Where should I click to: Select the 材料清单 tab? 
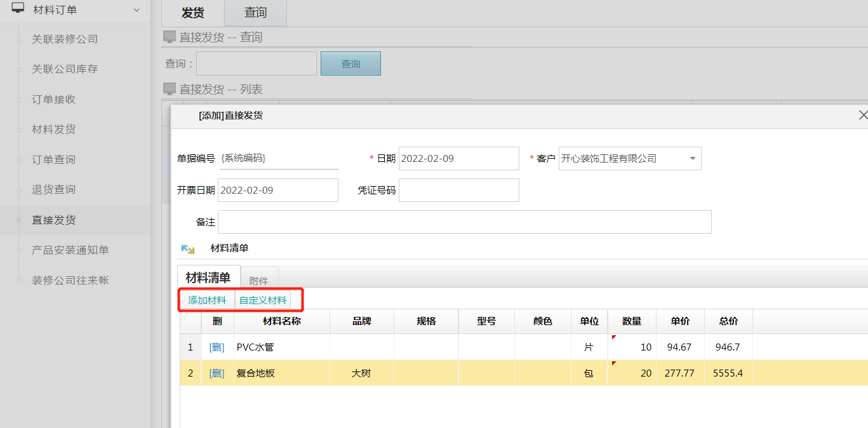208,278
